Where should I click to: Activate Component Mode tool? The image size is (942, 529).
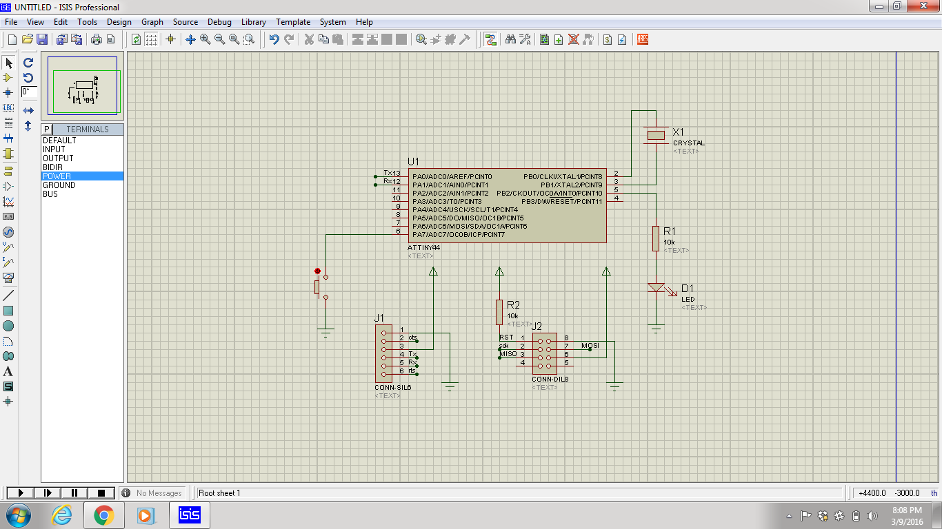click(8, 77)
